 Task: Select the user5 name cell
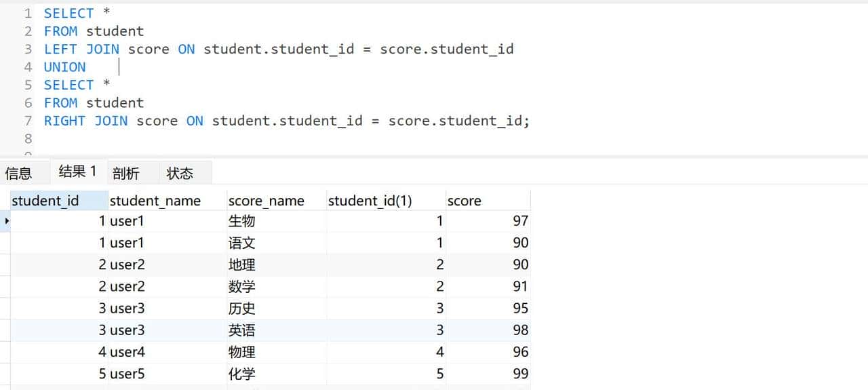tap(167, 373)
